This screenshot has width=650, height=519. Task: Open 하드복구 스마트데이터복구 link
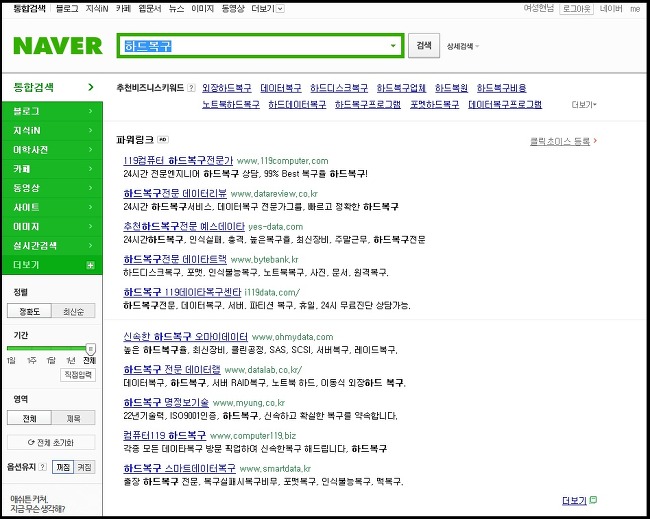click(179, 468)
